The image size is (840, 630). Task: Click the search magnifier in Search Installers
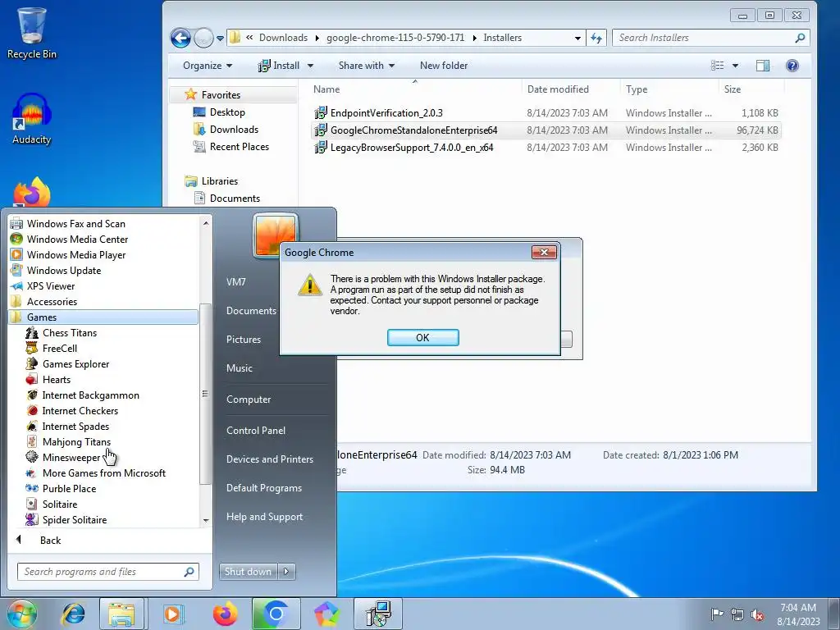click(x=800, y=38)
